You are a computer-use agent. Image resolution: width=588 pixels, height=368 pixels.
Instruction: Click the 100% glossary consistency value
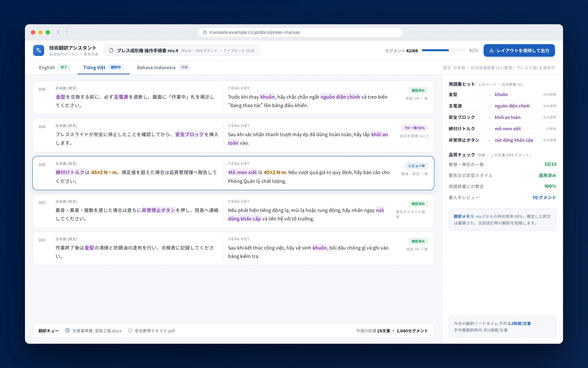[x=550, y=186]
